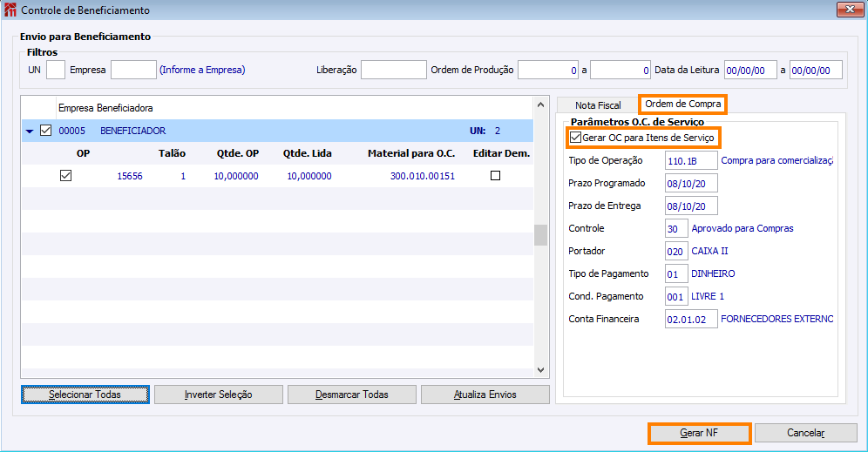Click the BENEFICIADOR company name

point(132,132)
